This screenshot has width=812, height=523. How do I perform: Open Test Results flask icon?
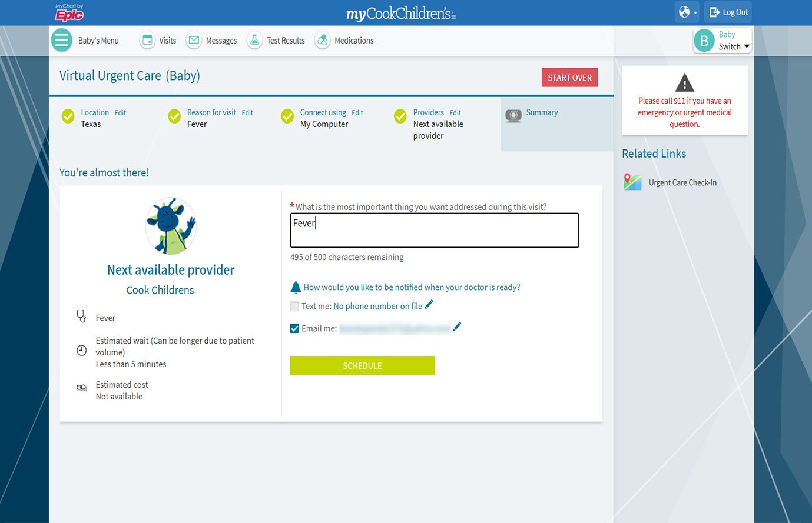[254, 41]
